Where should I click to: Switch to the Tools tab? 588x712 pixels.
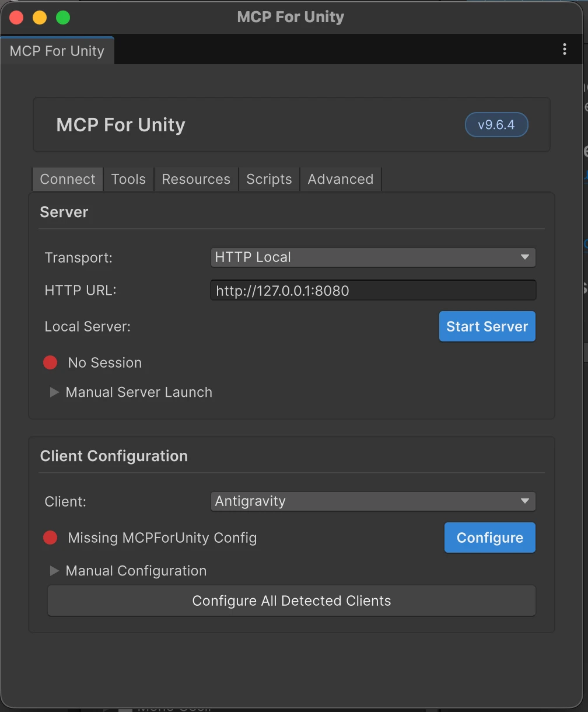128,179
